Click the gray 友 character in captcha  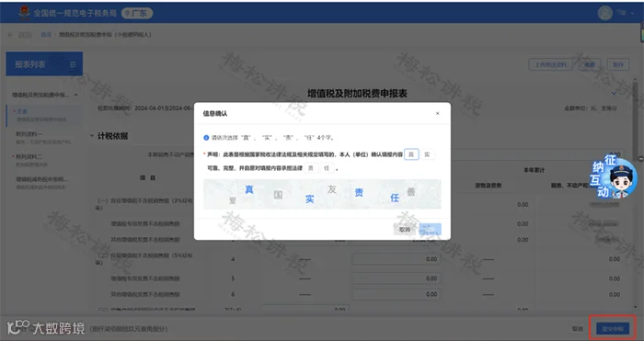[x=332, y=189]
